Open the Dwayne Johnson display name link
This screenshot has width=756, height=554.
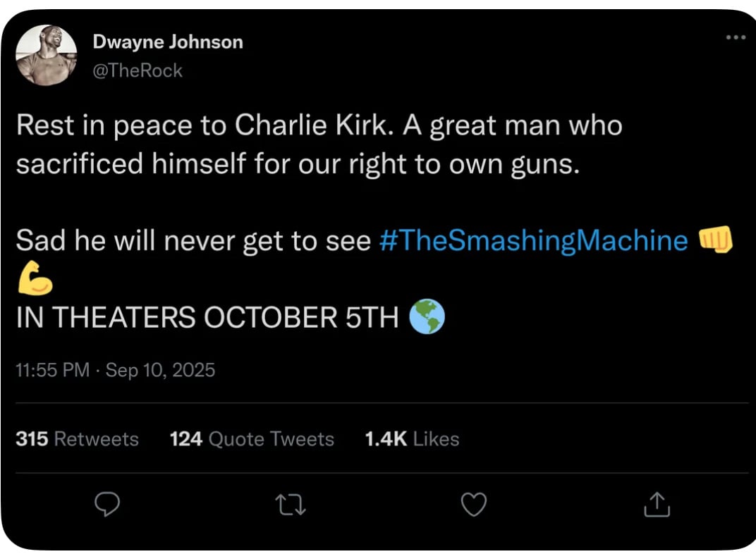(168, 42)
